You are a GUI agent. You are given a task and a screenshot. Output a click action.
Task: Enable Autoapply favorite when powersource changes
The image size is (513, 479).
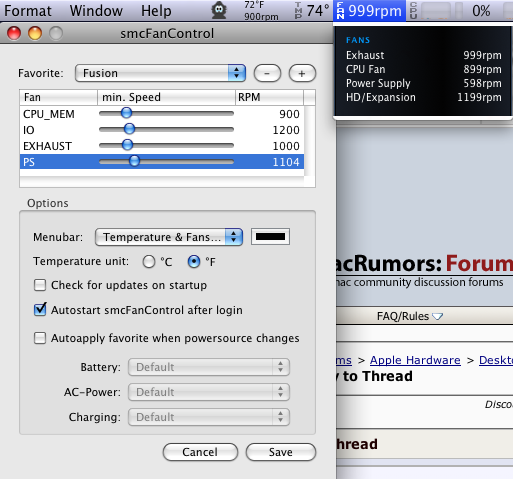point(40,338)
